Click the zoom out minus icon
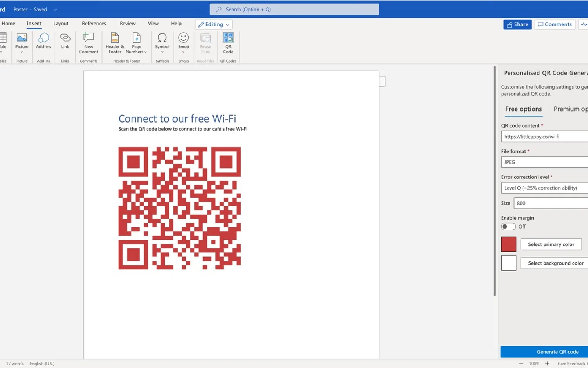The image size is (588, 368). [521, 364]
